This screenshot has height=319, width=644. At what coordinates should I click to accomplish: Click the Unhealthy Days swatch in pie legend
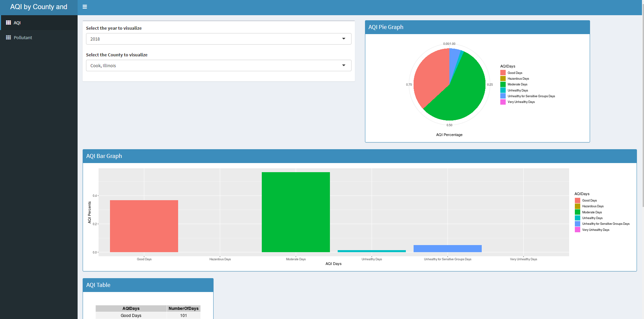503,90
